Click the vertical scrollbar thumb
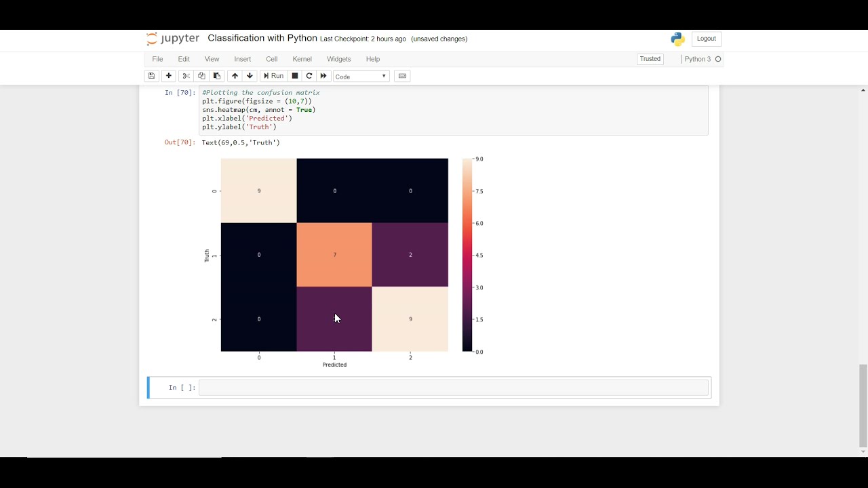 863,406
